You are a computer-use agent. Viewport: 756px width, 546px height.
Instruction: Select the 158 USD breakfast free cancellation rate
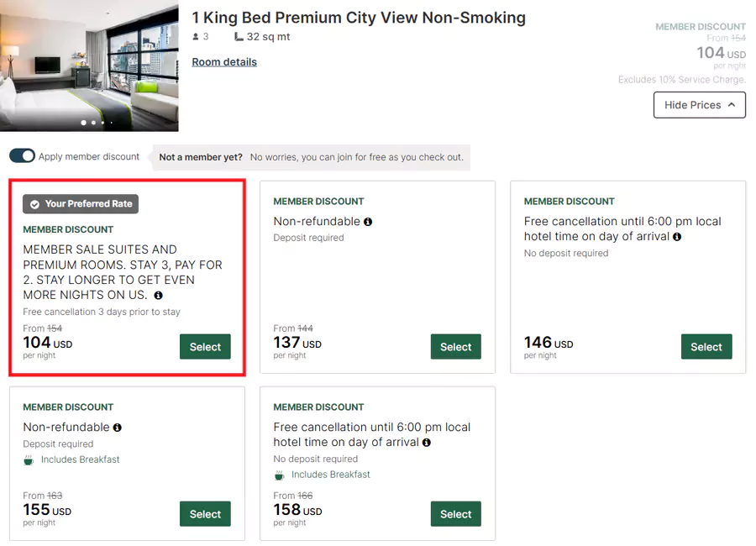455,514
